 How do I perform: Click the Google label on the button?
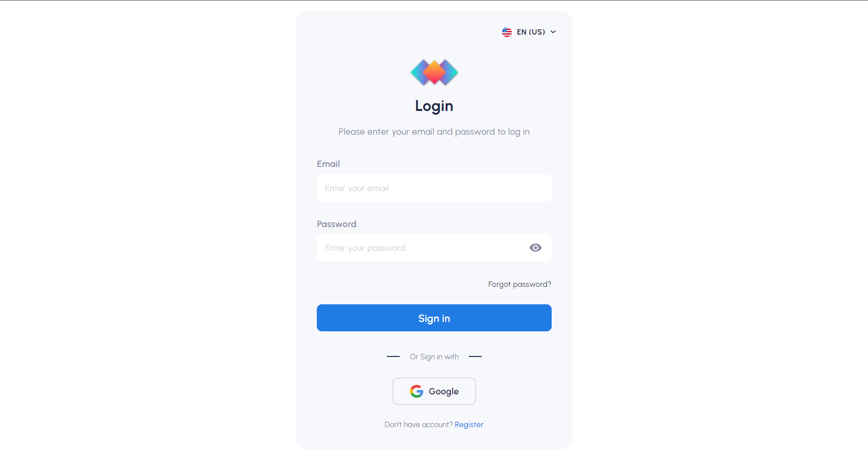point(444,391)
